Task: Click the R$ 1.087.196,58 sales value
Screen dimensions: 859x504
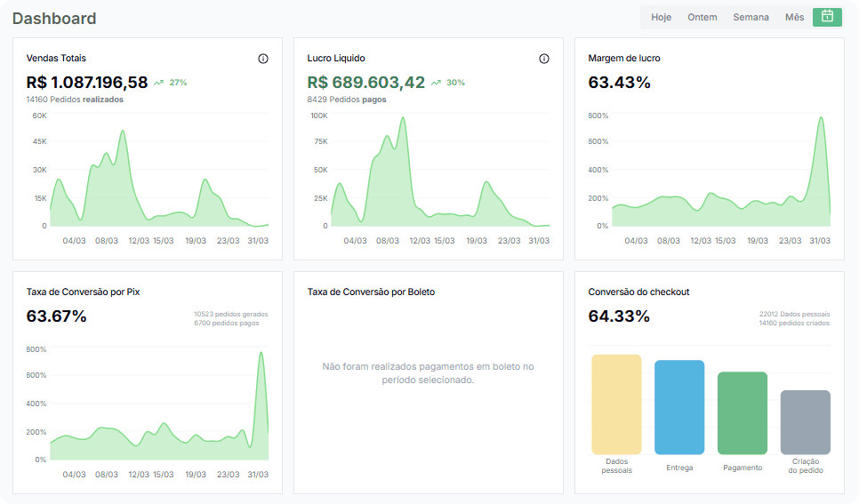Action: point(87,82)
